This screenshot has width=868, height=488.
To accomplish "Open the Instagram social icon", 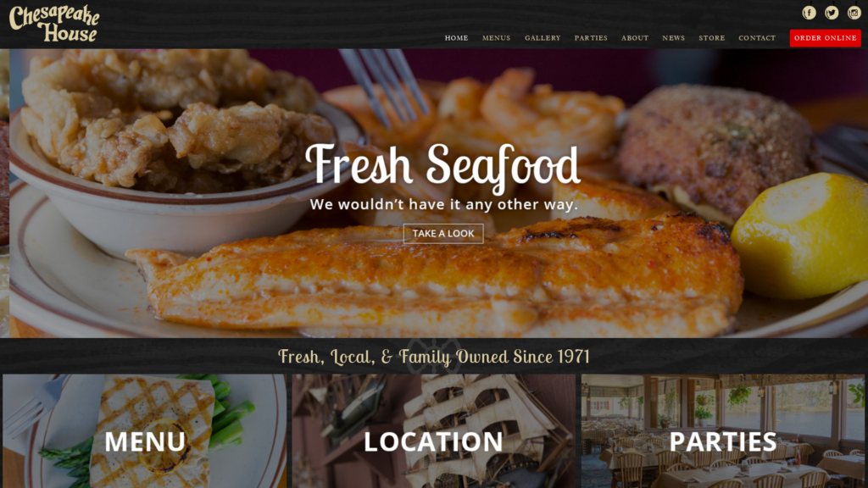I will [854, 13].
